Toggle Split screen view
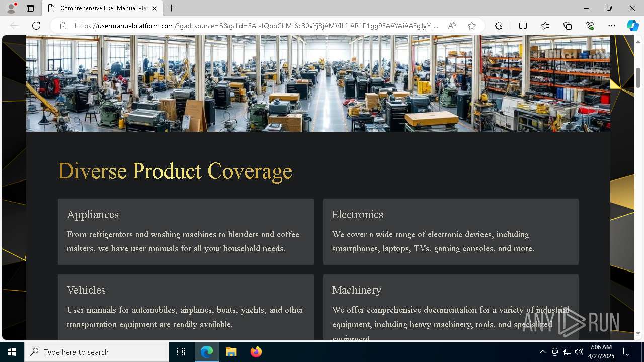The height and width of the screenshot is (362, 644). (523, 26)
